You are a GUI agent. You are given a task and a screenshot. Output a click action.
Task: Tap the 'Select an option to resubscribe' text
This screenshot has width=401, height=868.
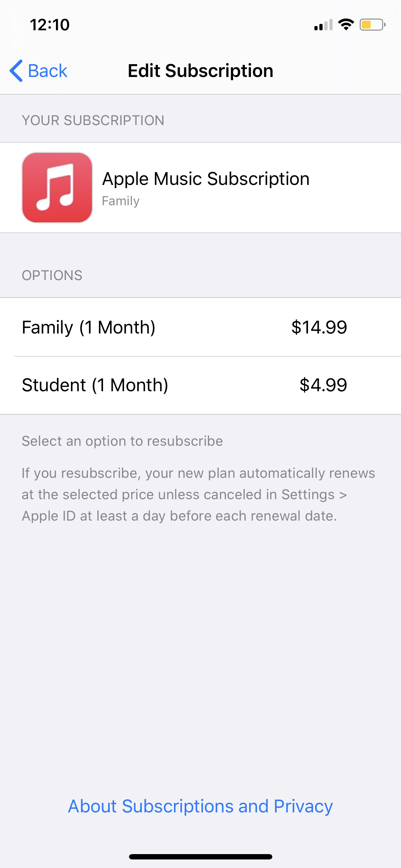122,441
